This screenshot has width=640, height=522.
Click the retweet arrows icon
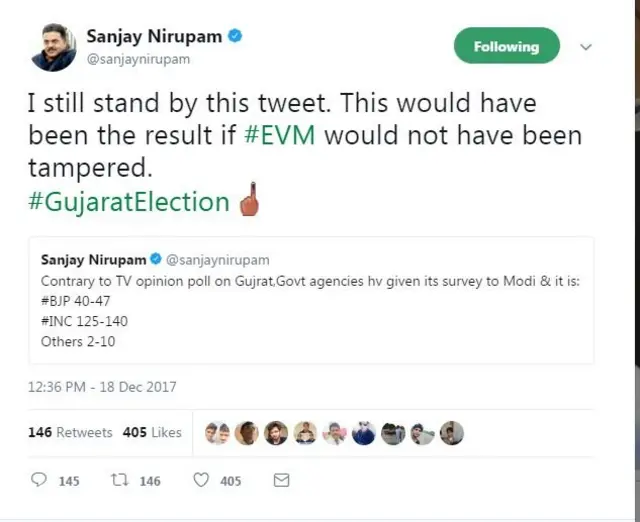coord(119,480)
